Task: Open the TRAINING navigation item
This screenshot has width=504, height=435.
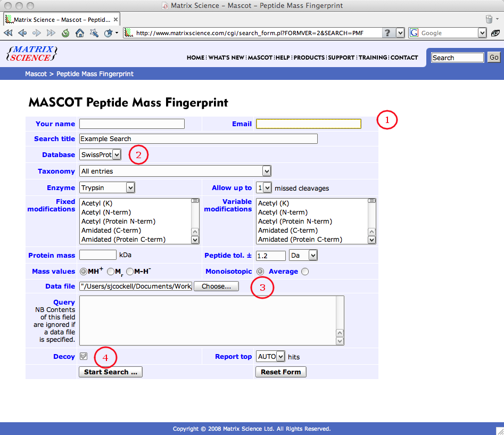Action: pos(373,58)
